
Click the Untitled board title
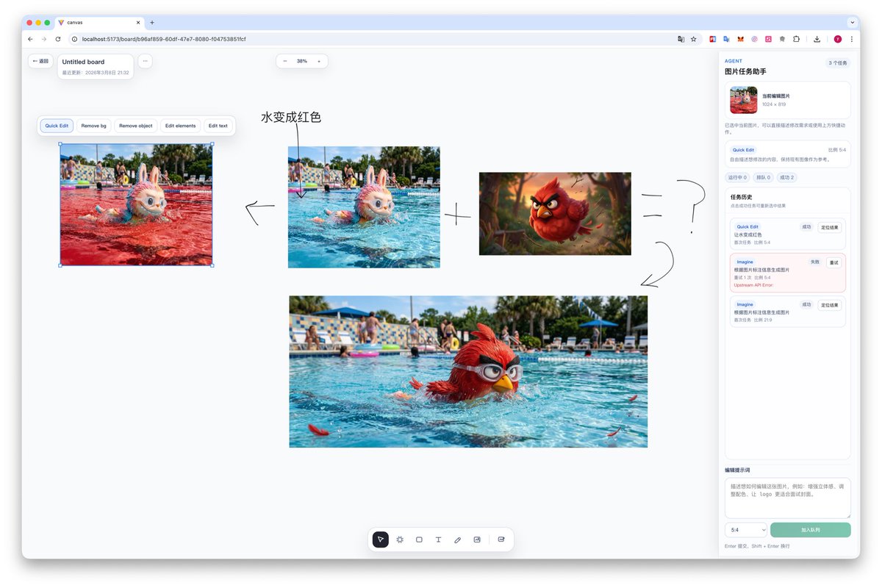[83, 62]
